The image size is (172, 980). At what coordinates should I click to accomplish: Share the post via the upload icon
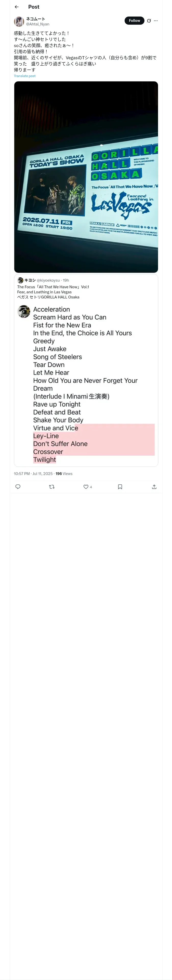point(154,487)
